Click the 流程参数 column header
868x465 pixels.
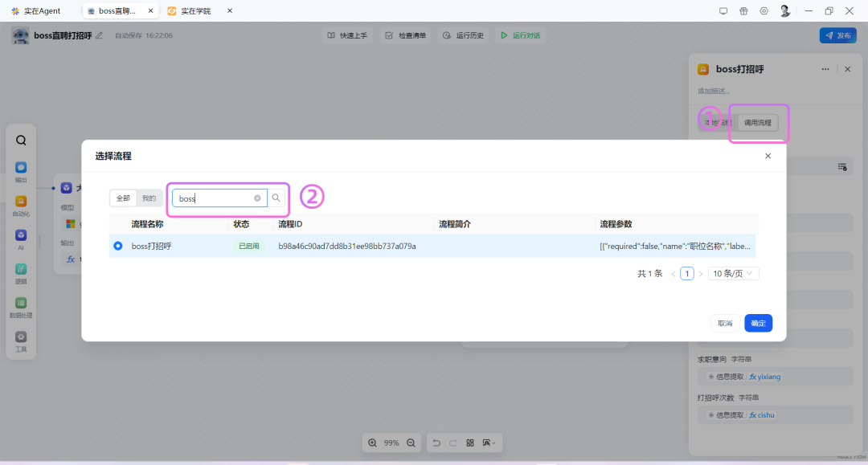click(616, 224)
